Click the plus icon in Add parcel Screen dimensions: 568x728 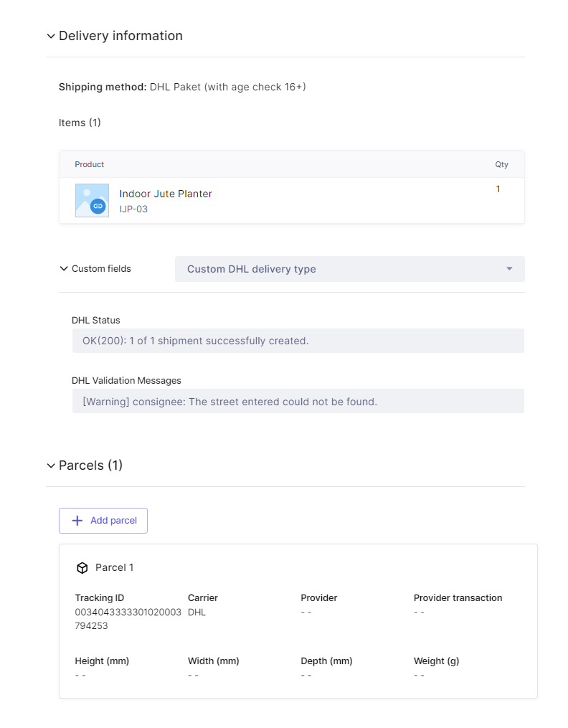pos(77,521)
